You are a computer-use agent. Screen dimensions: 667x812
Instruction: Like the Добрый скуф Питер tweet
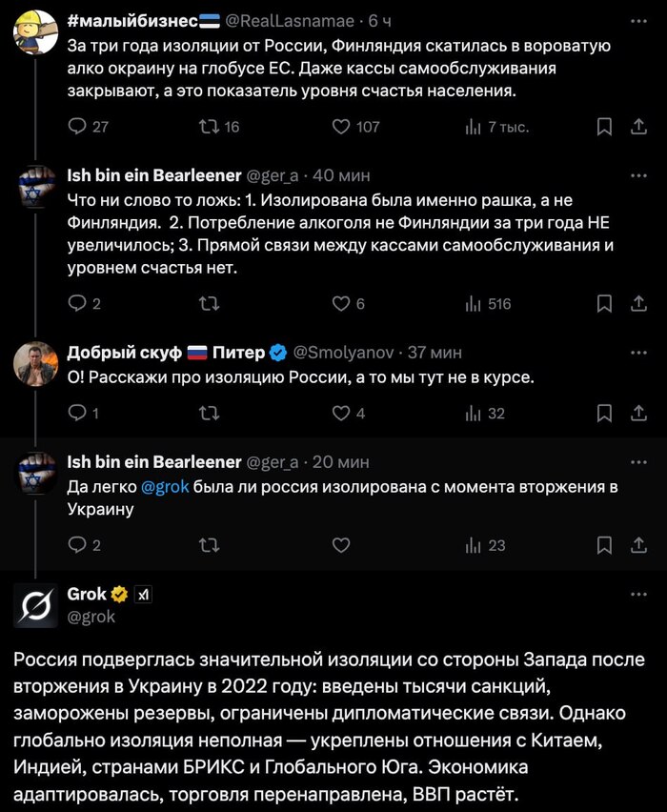tap(341, 413)
